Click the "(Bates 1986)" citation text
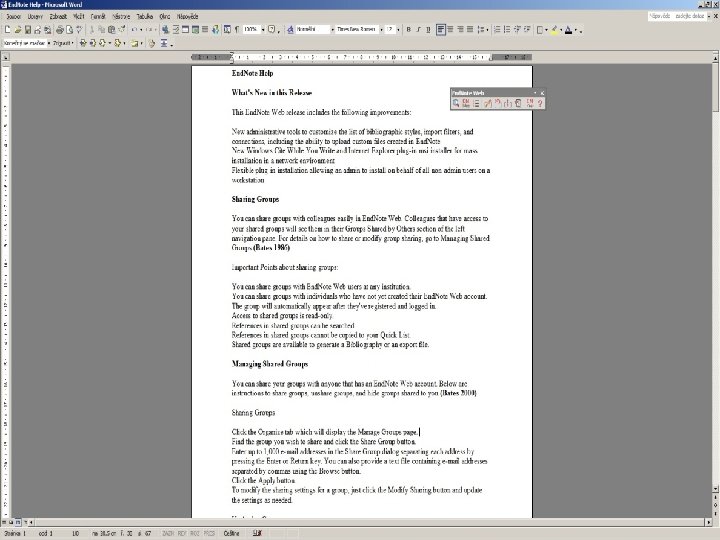 (x=271, y=248)
